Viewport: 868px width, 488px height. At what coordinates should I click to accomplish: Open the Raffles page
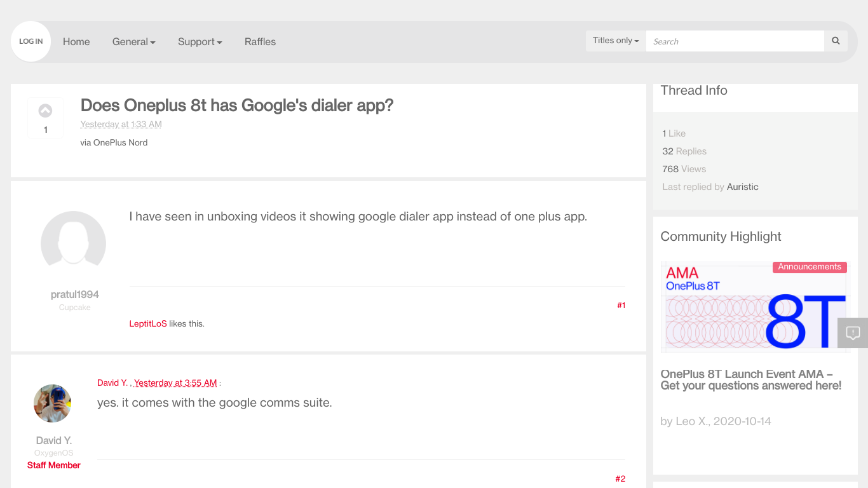260,42
